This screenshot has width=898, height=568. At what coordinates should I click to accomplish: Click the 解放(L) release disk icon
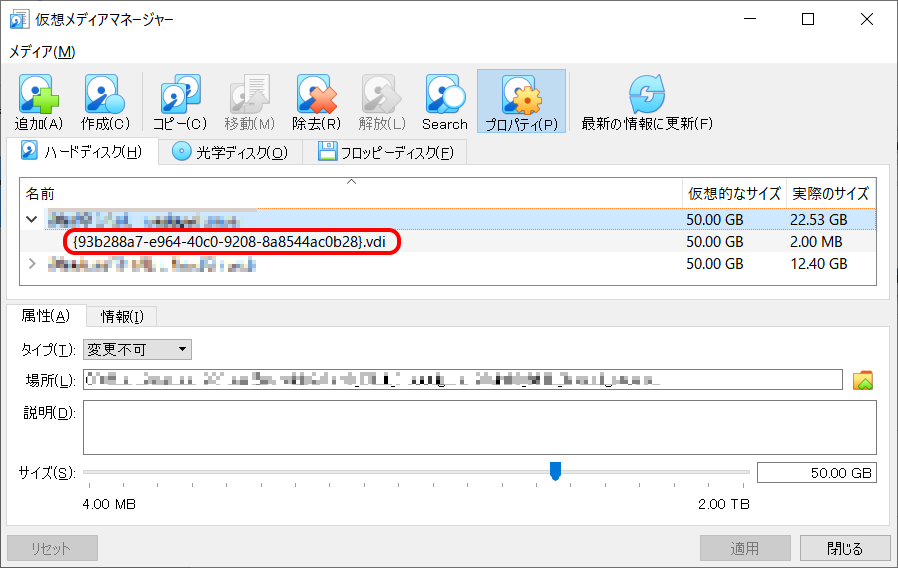[x=381, y=95]
